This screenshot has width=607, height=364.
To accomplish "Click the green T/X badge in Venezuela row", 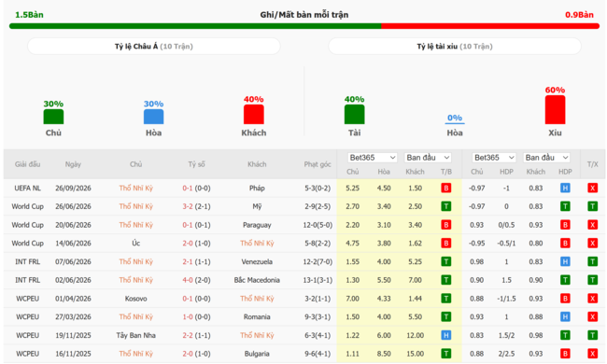I will tap(592, 262).
